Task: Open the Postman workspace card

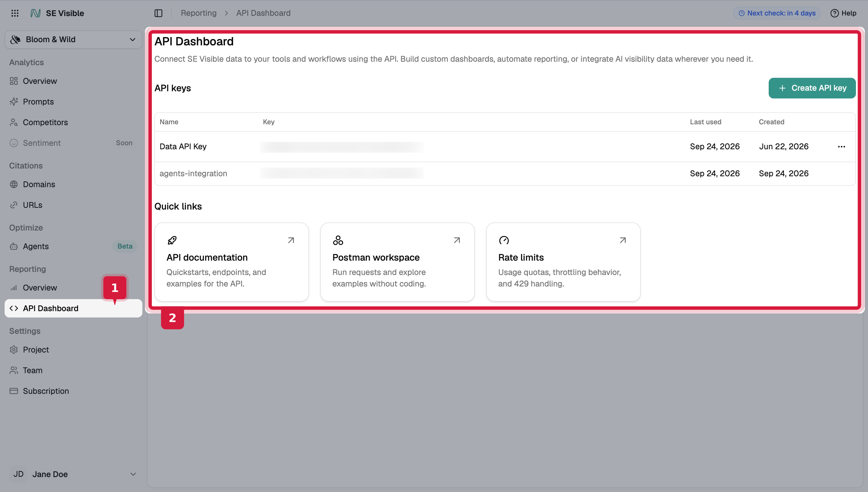Action: 397,262
